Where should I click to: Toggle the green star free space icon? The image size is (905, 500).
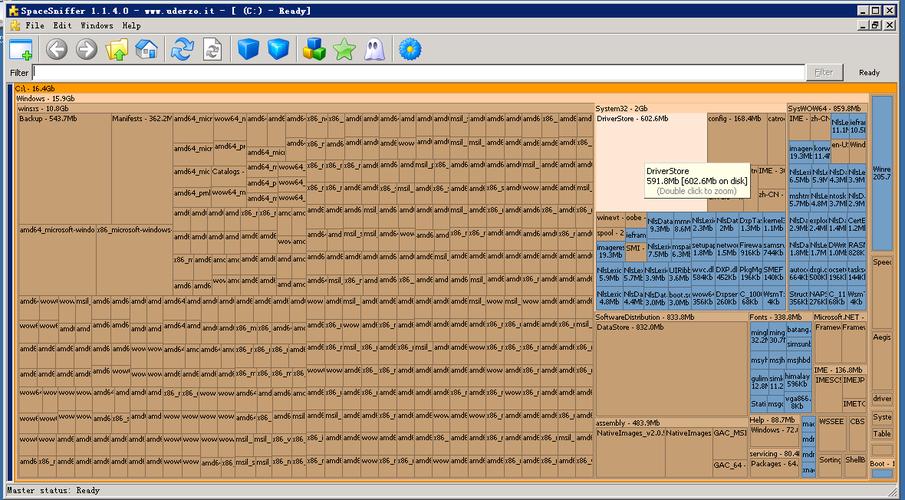point(344,49)
